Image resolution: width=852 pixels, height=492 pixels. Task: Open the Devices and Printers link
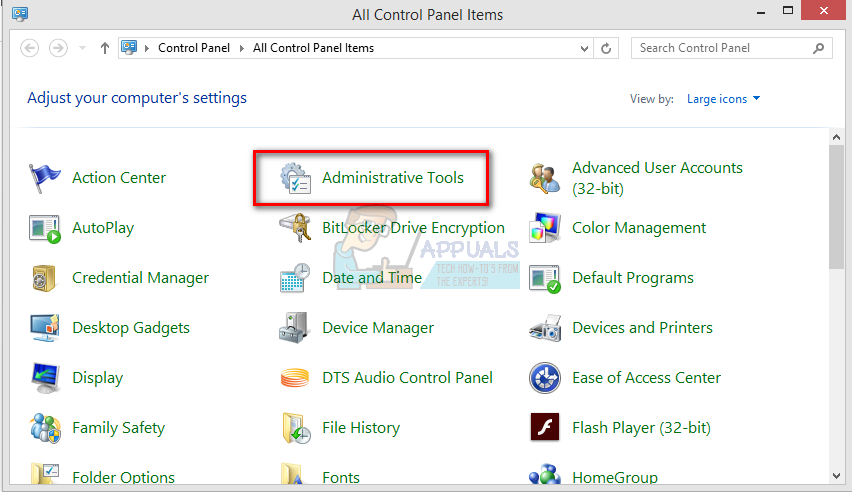click(x=642, y=328)
